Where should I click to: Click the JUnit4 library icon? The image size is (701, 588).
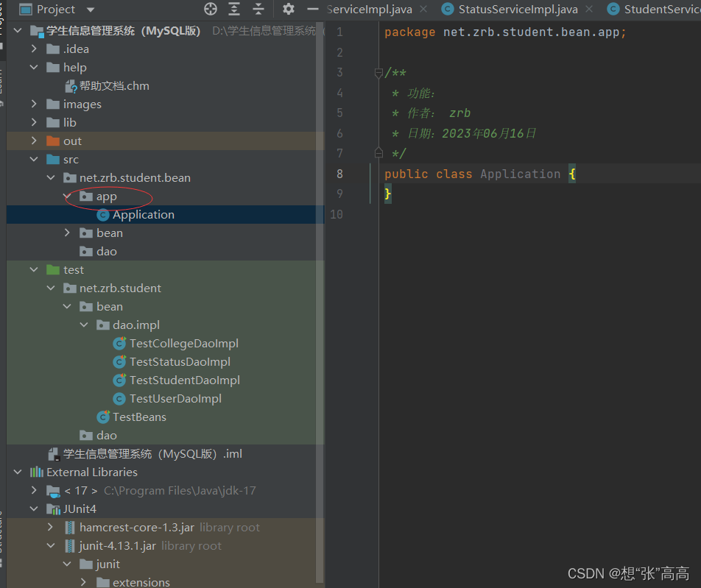pyautogui.click(x=53, y=509)
